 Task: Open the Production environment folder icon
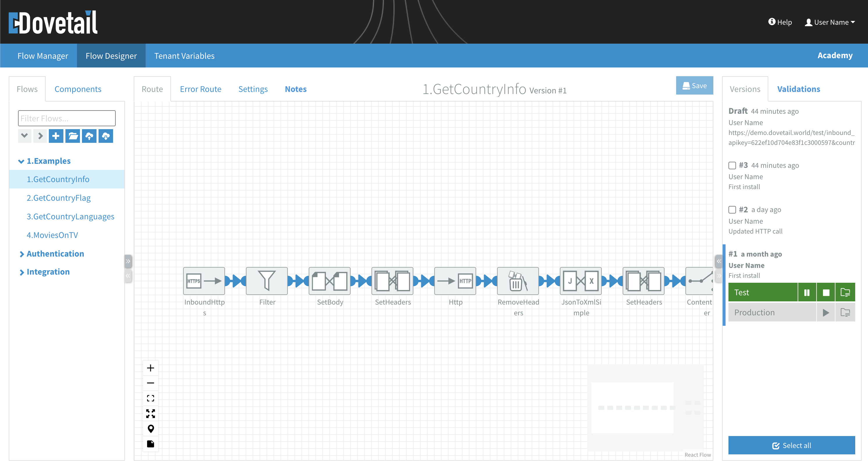[845, 313]
